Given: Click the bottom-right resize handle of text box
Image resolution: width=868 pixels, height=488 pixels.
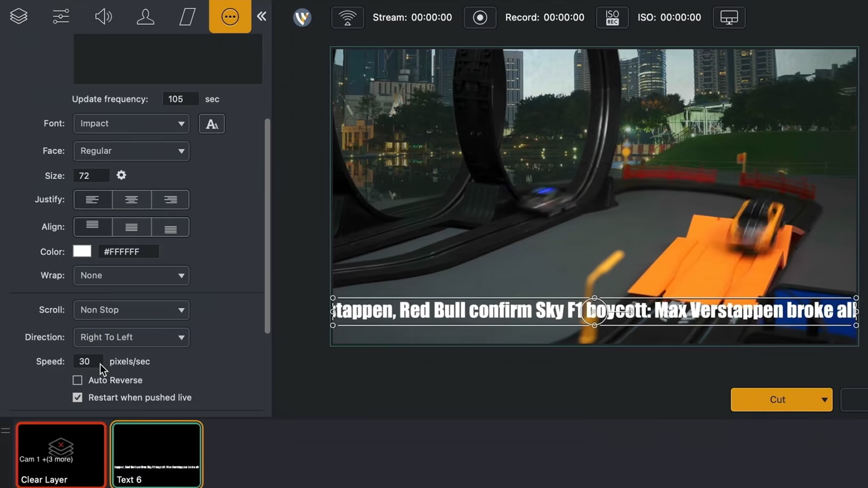Looking at the screenshot, I should pos(856,325).
